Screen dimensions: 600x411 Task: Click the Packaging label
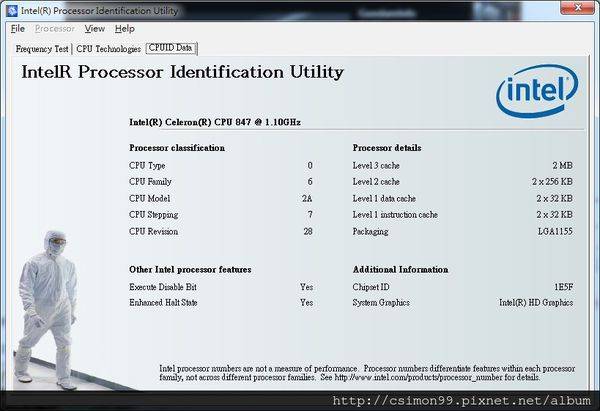tap(370, 232)
